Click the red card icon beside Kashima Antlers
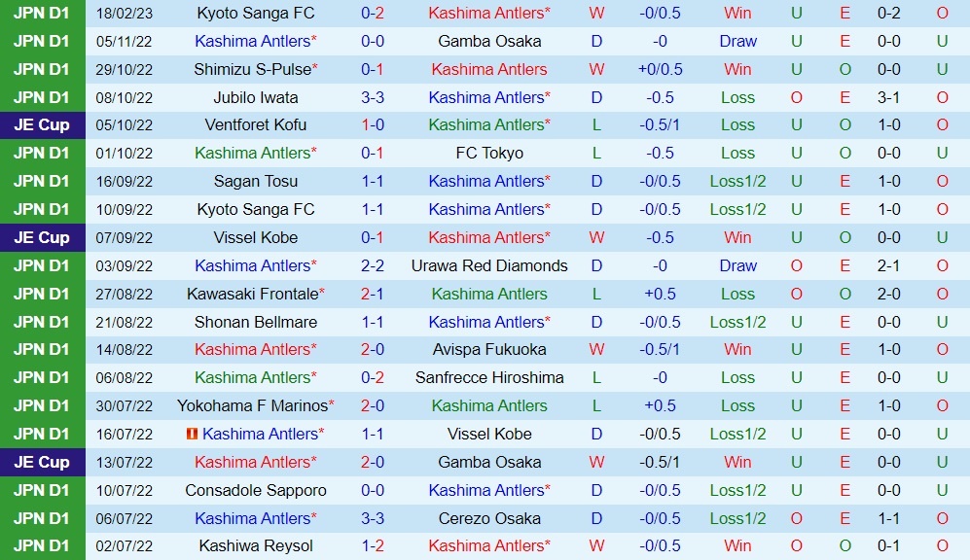This screenshot has height=560, width=970. [193, 434]
